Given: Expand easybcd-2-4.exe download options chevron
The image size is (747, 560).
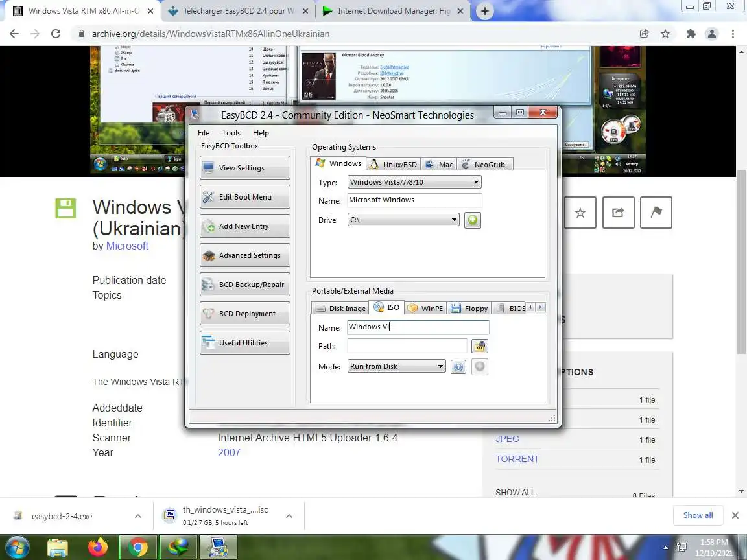Looking at the screenshot, I should coord(137,516).
